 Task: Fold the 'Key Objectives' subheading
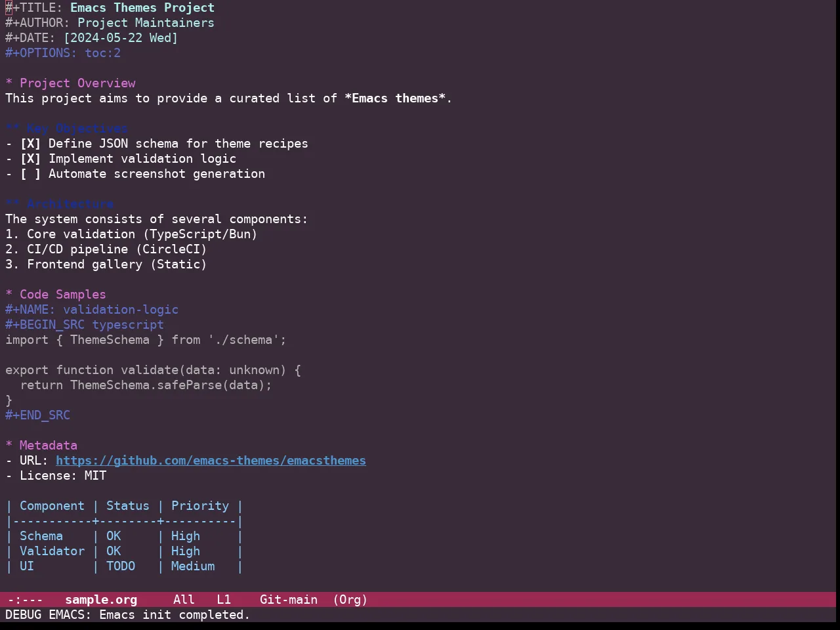click(x=66, y=129)
